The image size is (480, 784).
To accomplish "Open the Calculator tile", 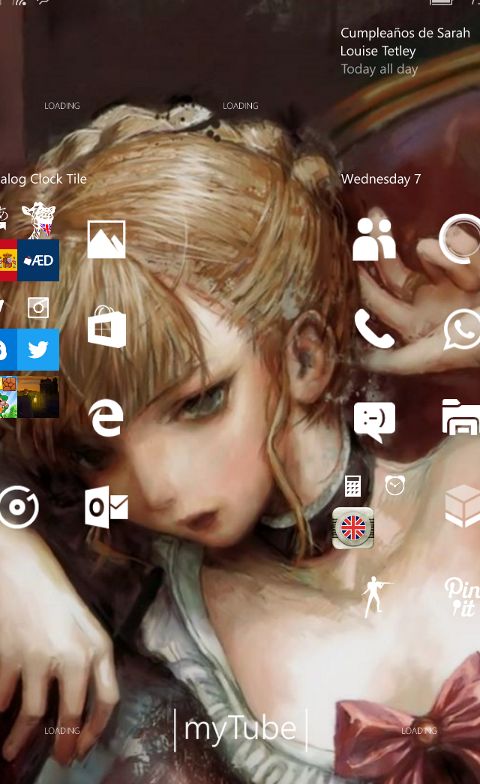I will point(353,486).
